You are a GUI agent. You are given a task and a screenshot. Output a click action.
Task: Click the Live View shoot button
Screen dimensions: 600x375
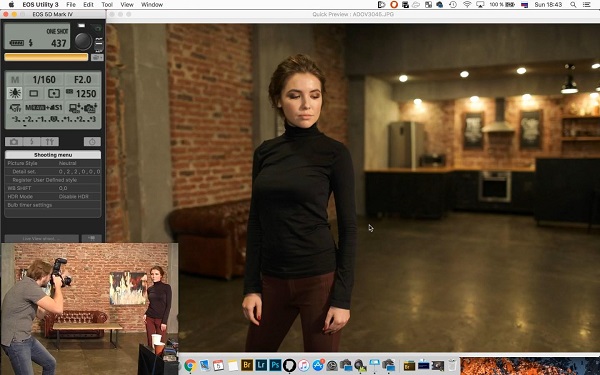click(42, 238)
